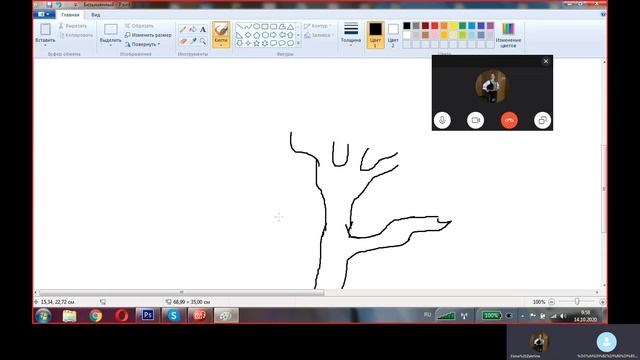Switch to the Вид (View) tab

pyautogui.click(x=96, y=15)
